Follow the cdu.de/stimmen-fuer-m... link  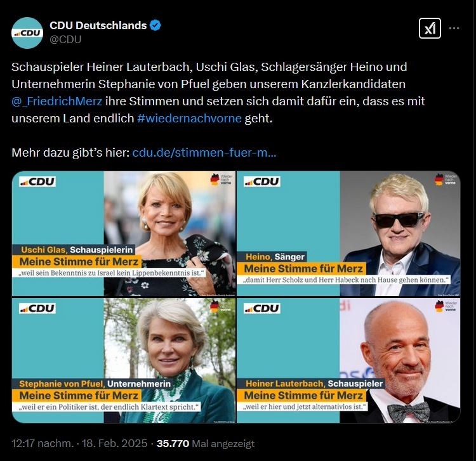coord(204,152)
